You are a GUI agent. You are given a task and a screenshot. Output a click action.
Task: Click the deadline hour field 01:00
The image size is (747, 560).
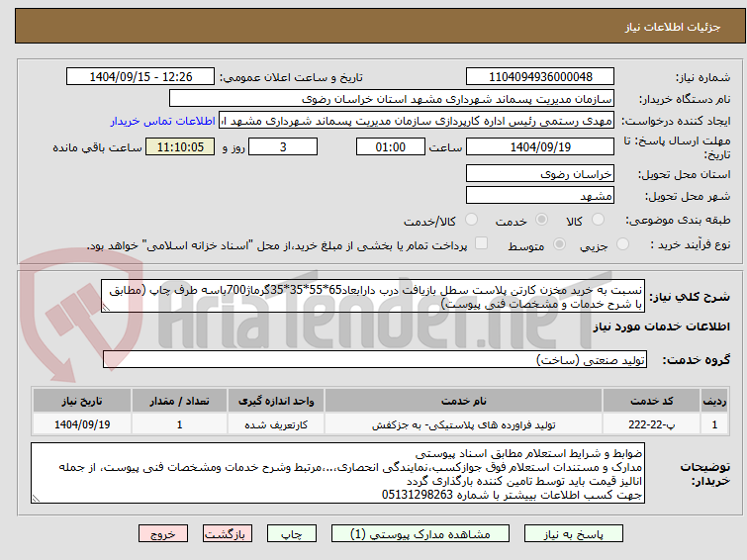click(391, 146)
